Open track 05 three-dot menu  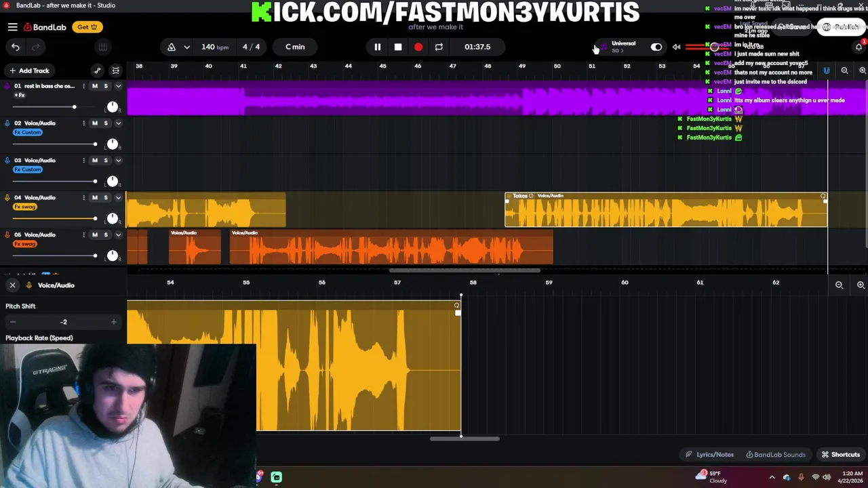click(x=83, y=235)
